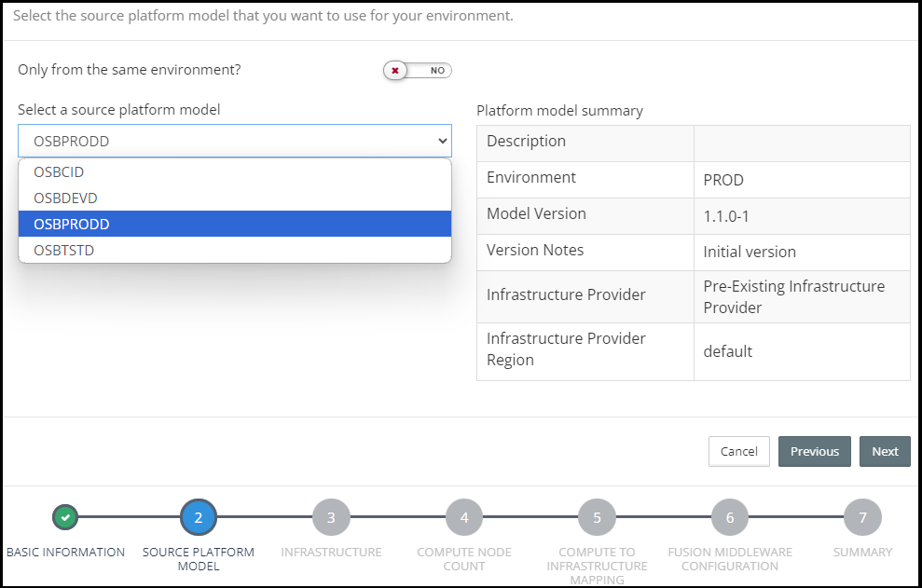Proceed with the Next button

(x=885, y=451)
